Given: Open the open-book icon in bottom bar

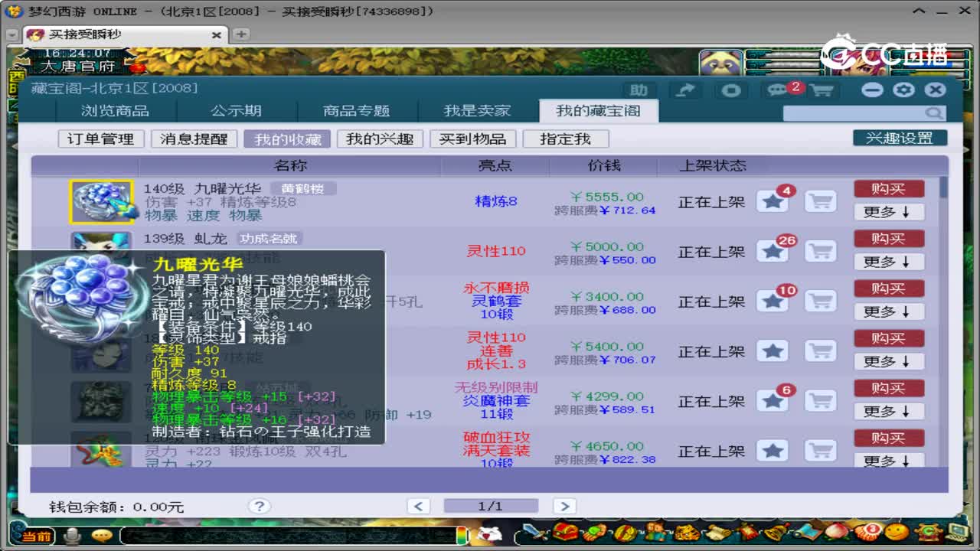Looking at the screenshot, I should click(807, 533).
